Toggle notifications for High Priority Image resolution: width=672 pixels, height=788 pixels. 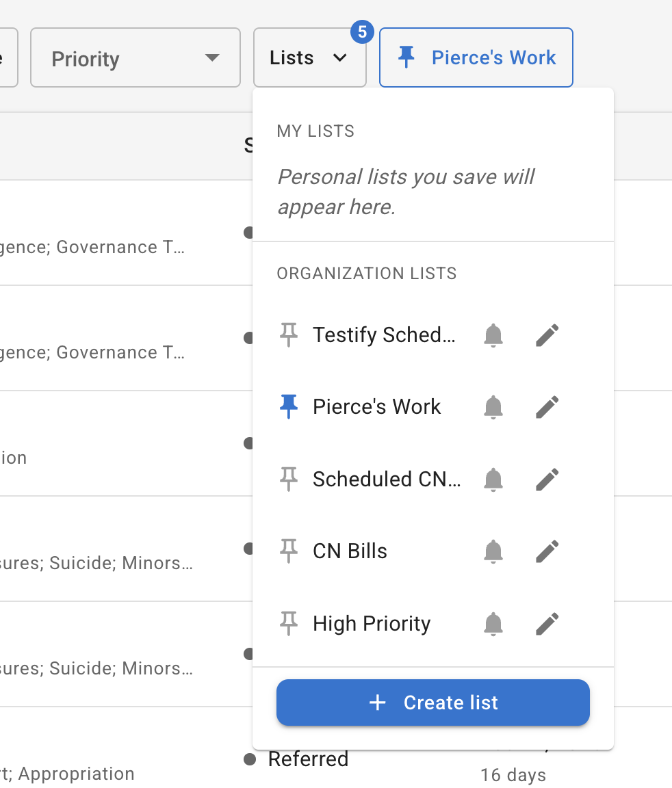click(493, 623)
